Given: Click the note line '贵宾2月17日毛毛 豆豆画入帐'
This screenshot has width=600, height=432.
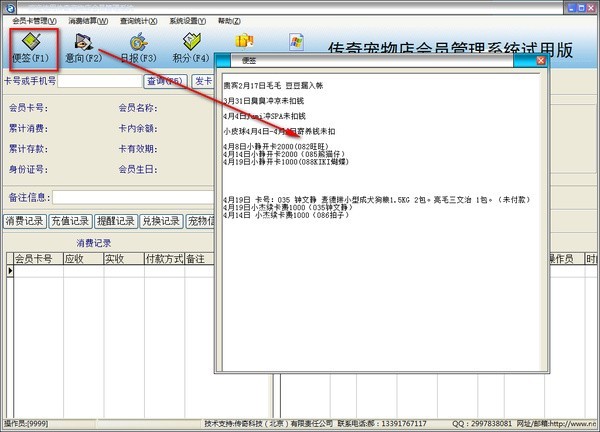Looking at the screenshot, I should [273, 86].
